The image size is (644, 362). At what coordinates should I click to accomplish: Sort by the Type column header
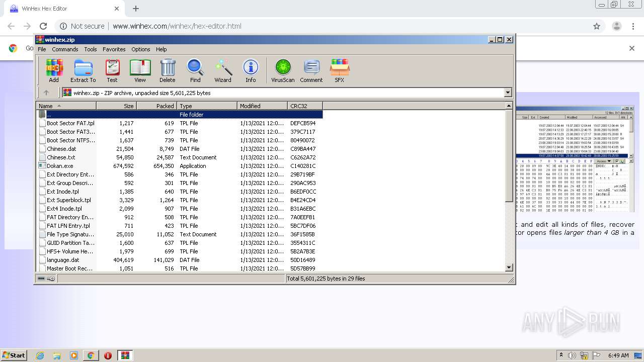[207, 106]
